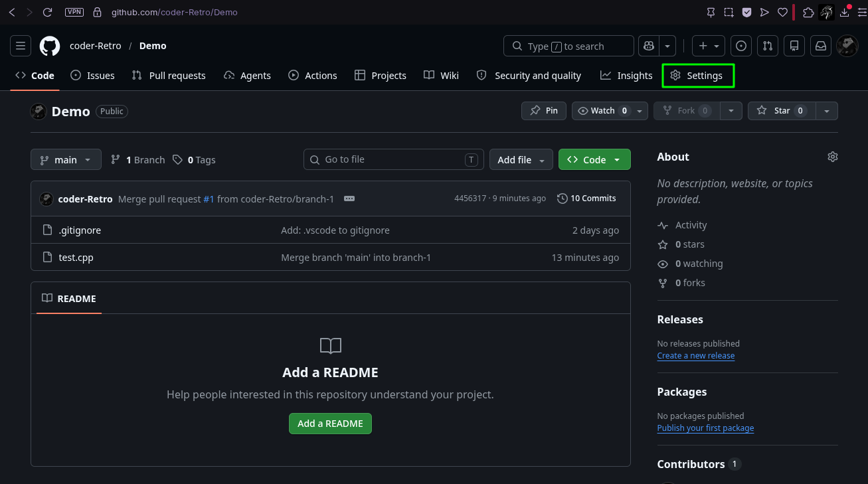Open the repository Settings tab
Viewport: 868px width, 484px height.
(697, 76)
